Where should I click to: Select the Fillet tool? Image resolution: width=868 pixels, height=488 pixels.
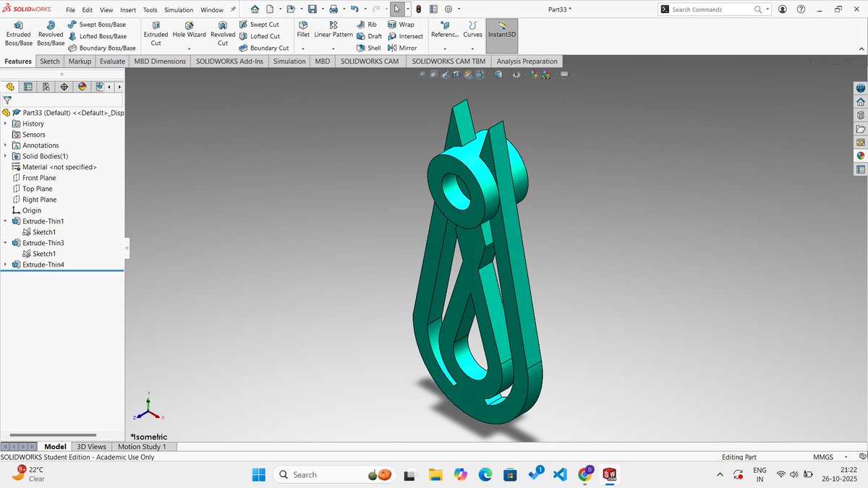pyautogui.click(x=303, y=30)
